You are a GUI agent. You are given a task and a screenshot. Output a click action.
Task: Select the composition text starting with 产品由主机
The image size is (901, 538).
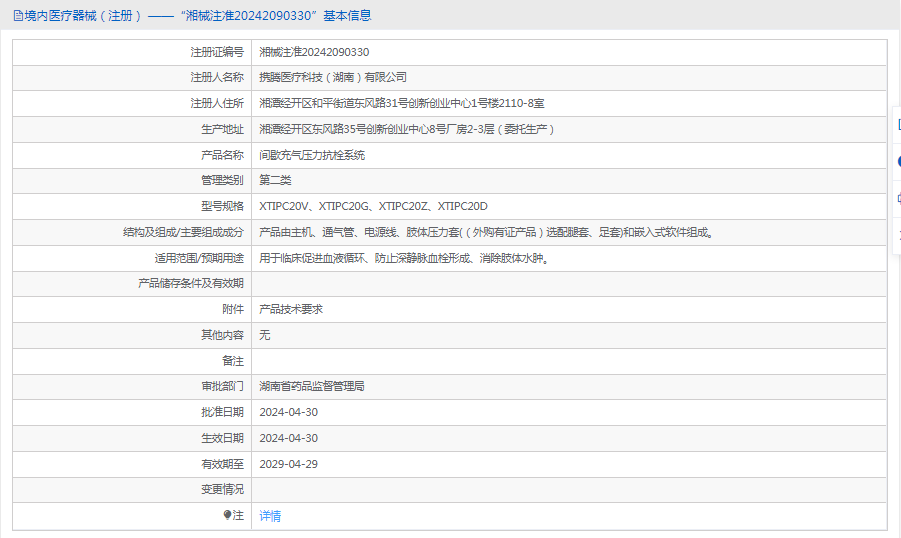[x=487, y=232]
